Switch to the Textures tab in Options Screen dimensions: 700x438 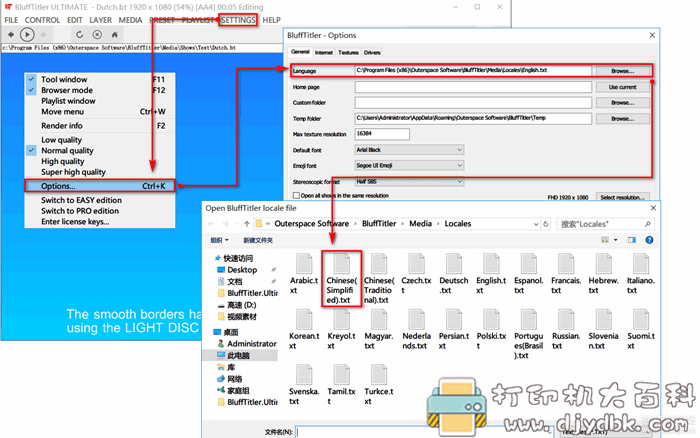pos(348,53)
